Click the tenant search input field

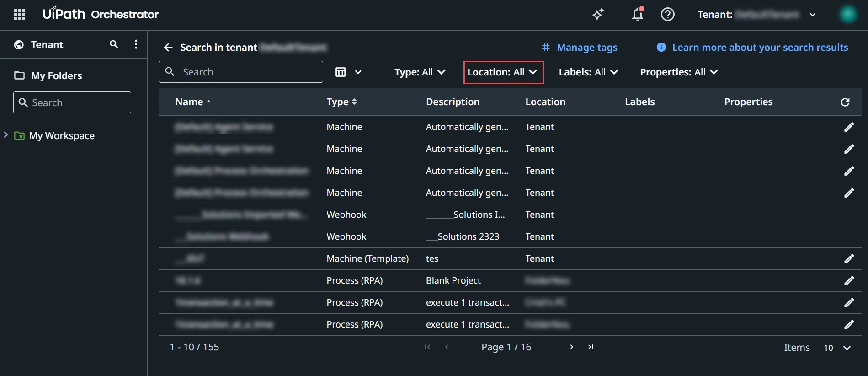click(x=241, y=72)
